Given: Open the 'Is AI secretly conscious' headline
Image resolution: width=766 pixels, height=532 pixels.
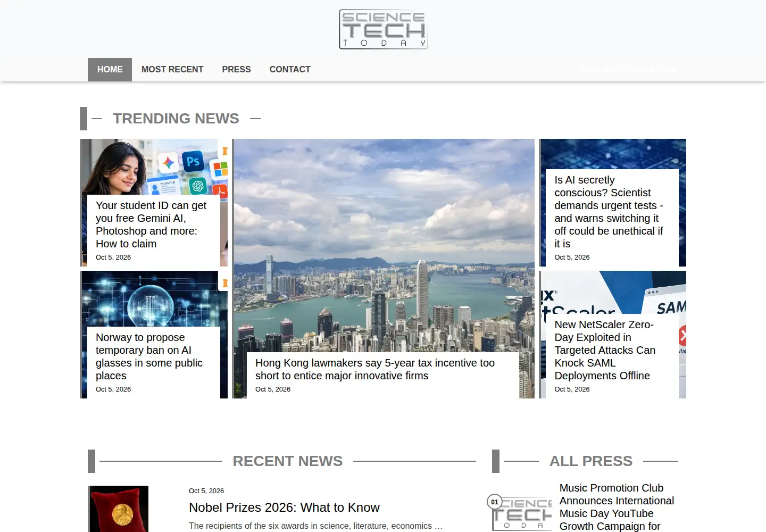Looking at the screenshot, I should [x=610, y=212].
